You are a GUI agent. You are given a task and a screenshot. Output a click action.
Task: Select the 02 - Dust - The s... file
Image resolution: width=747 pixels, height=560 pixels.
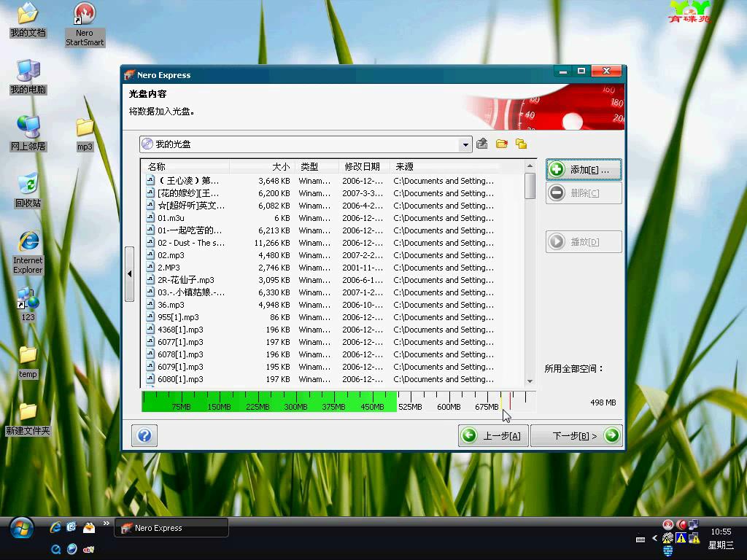320,243
